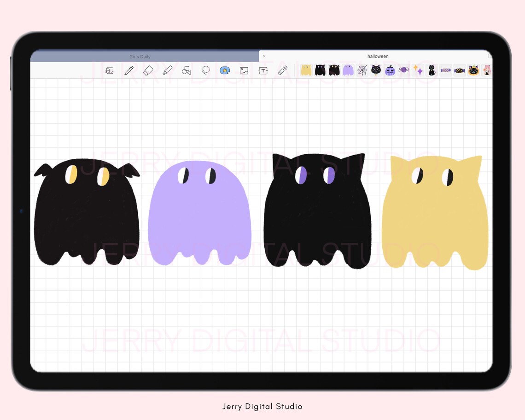Switch to the Girls Daily tab
Image resolution: width=525 pixels, height=420 pixels.
(140, 56)
